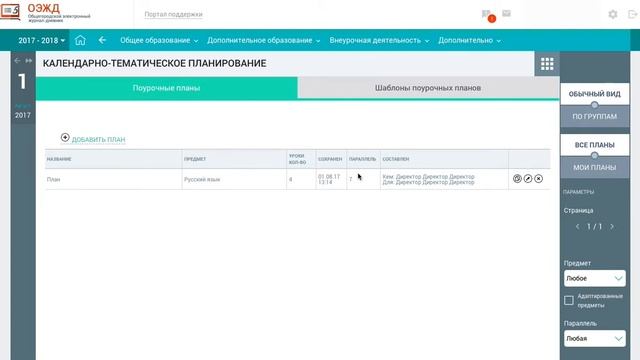Switch to Шаблоны поурочных планов tab

point(428,88)
